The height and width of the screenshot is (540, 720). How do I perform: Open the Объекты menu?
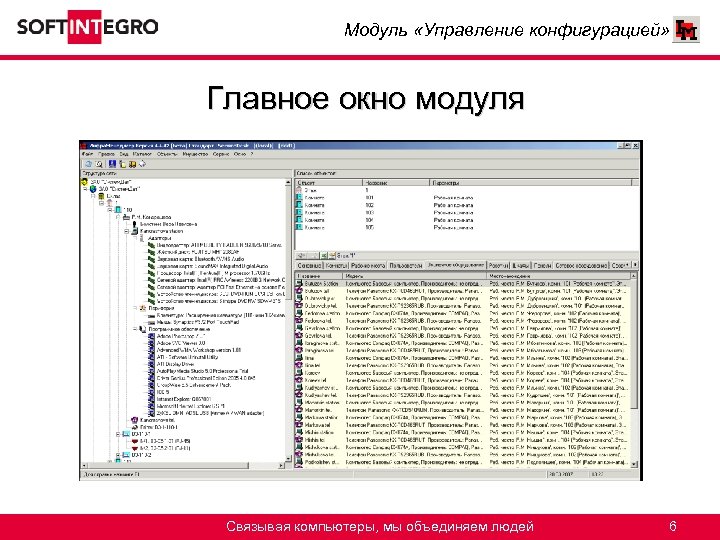point(167,154)
